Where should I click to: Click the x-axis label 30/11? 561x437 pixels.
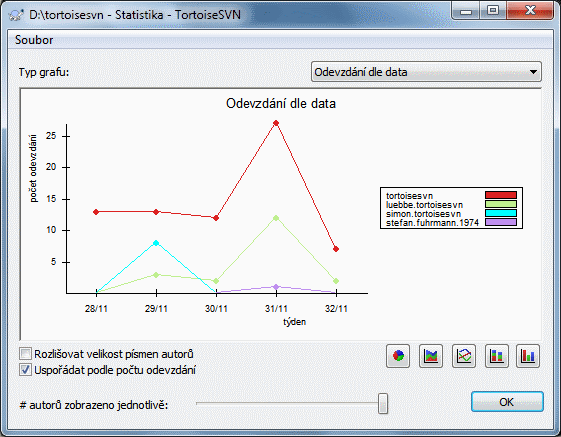click(x=216, y=309)
